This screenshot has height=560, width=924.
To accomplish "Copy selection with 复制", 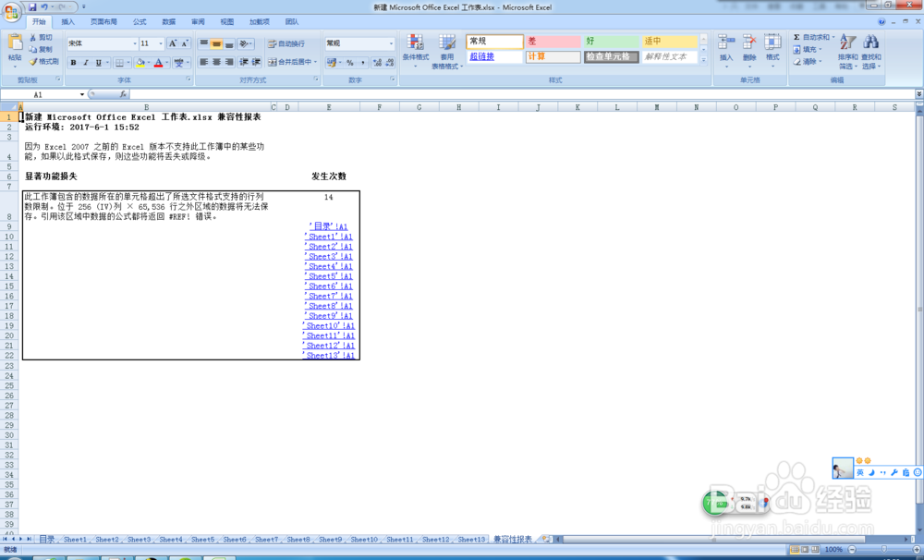I will coord(42,50).
